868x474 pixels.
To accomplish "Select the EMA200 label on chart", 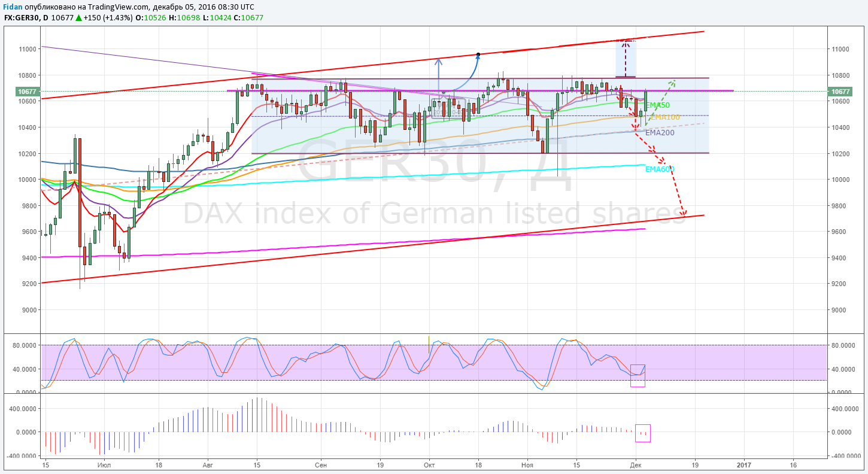I will [x=659, y=133].
